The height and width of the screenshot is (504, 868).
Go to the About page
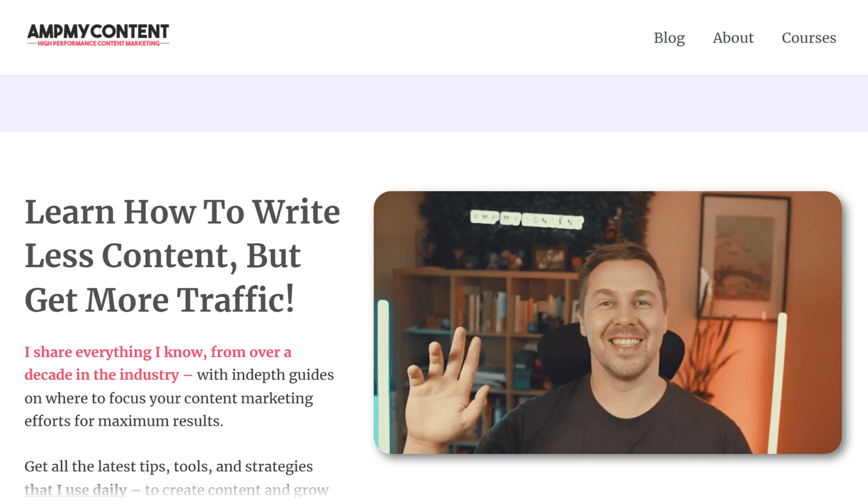(733, 38)
